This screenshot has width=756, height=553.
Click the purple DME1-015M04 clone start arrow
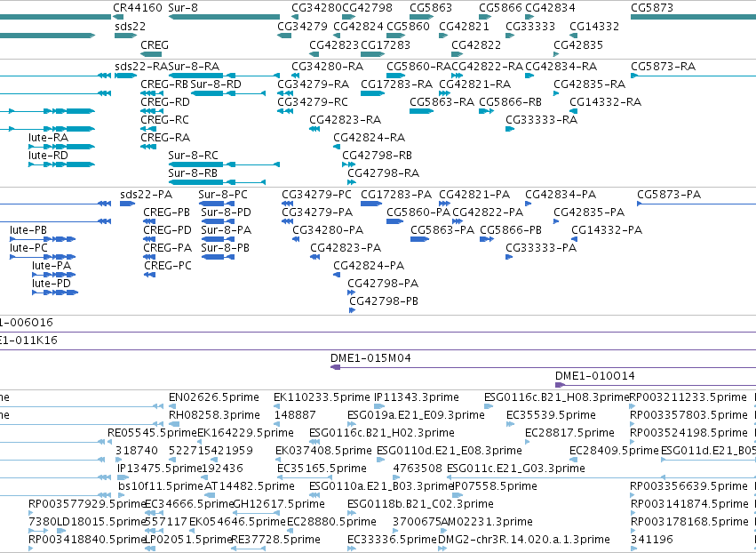(x=336, y=368)
